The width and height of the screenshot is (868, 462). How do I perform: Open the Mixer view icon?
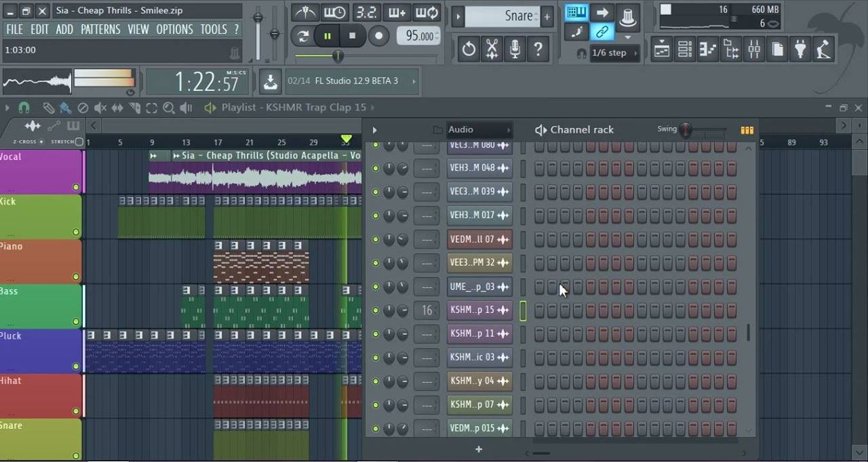tap(754, 49)
